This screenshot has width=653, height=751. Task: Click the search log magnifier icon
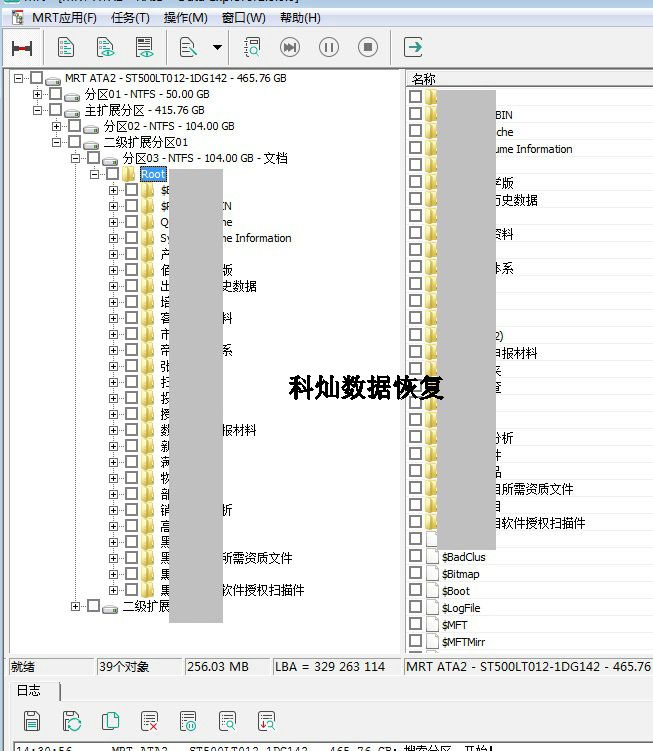228,721
